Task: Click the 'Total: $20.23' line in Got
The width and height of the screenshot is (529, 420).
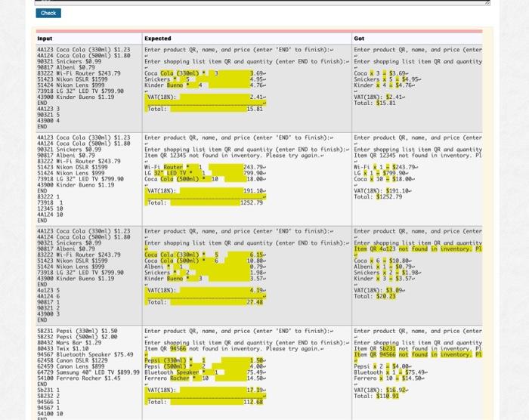Action: pos(375,296)
